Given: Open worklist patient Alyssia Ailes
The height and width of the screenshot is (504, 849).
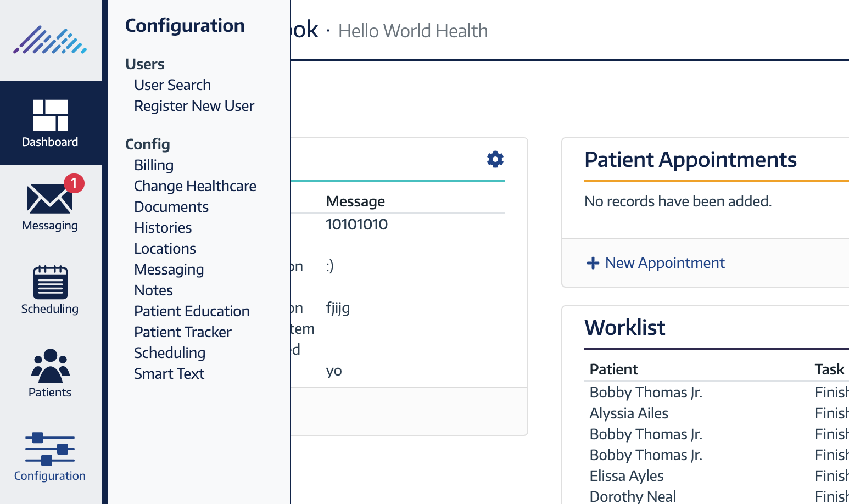Looking at the screenshot, I should click(629, 413).
